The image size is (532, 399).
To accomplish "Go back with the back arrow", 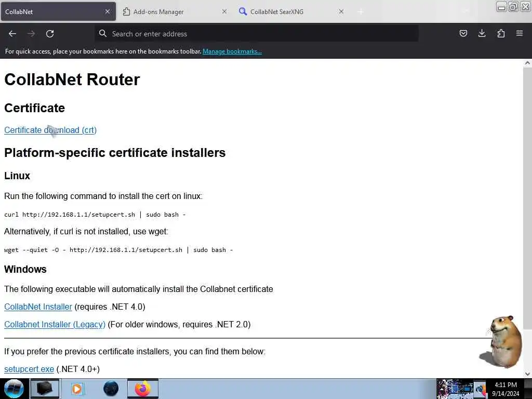I will pyautogui.click(x=12, y=34).
